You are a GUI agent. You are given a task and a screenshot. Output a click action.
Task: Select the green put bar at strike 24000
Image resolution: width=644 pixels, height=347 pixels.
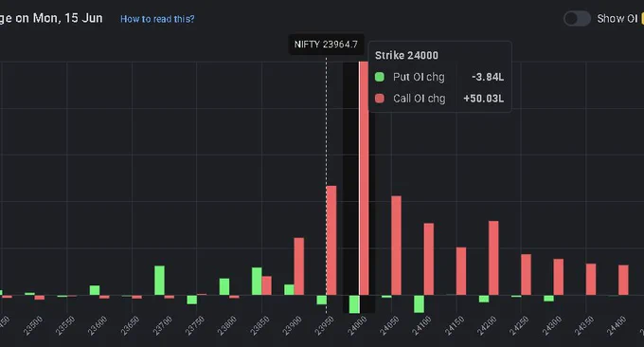[354, 304]
